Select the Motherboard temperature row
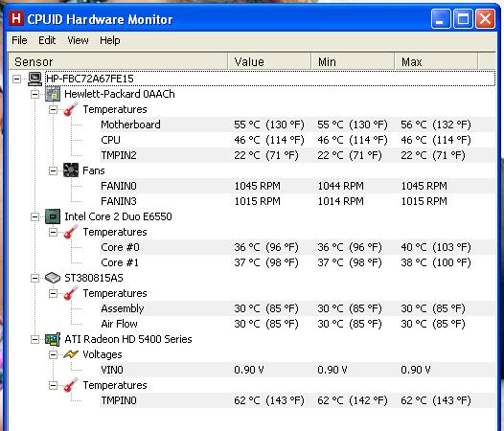The image size is (504, 431). pyautogui.click(x=297, y=125)
